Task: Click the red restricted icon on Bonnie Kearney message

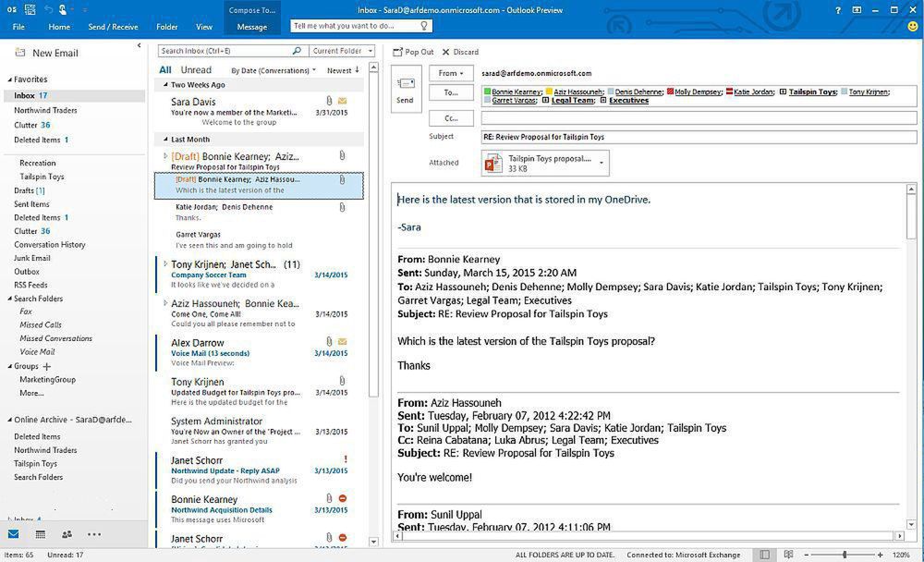Action: (343, 498)
